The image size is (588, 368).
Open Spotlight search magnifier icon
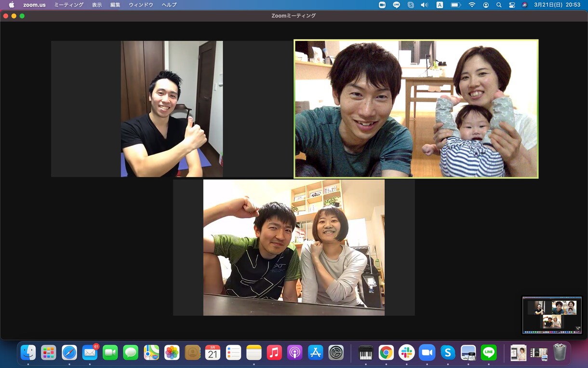coord(499,5)
